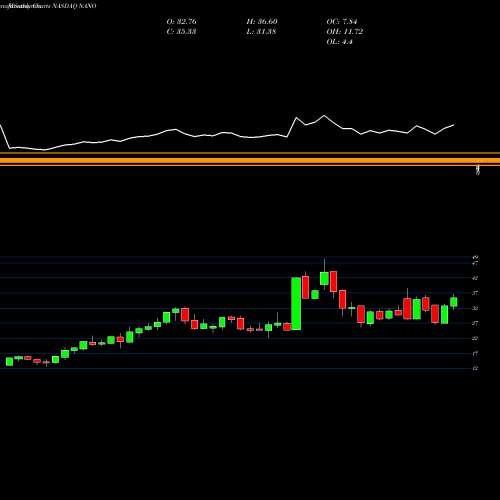
Task: Click the 32 price axis label
Action: point(475,308)
